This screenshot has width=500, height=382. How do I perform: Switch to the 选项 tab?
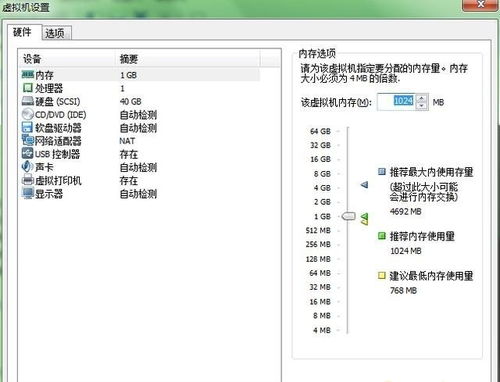point(56,33)
